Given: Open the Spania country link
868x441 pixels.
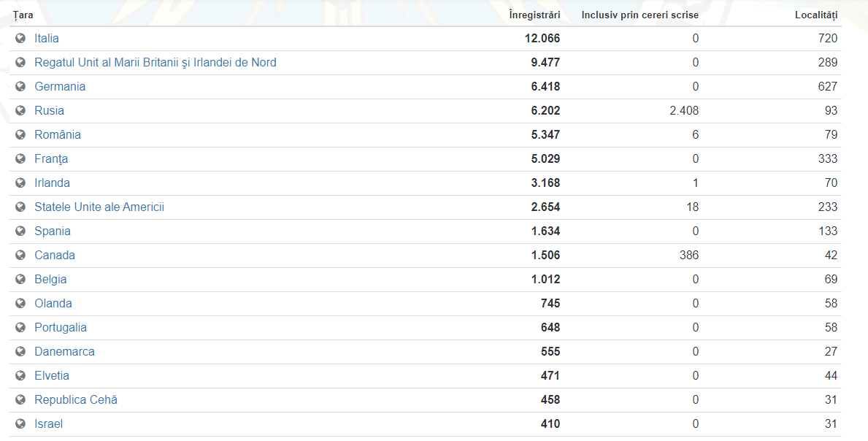Looking at the screenshot, I should (53, 231).
